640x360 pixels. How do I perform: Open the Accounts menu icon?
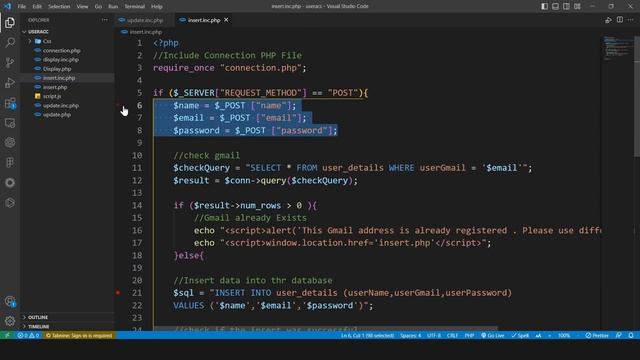[x=10, y=301]
